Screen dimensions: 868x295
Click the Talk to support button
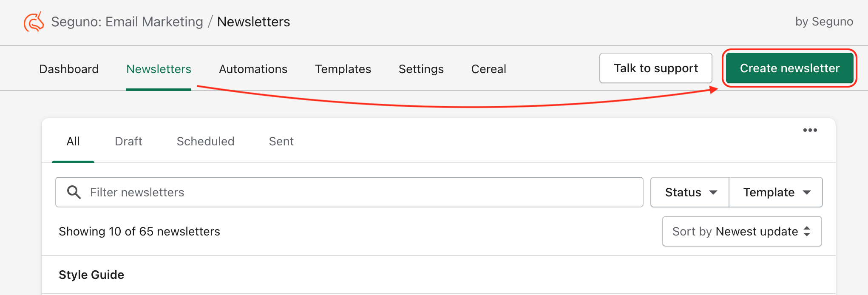656,68
